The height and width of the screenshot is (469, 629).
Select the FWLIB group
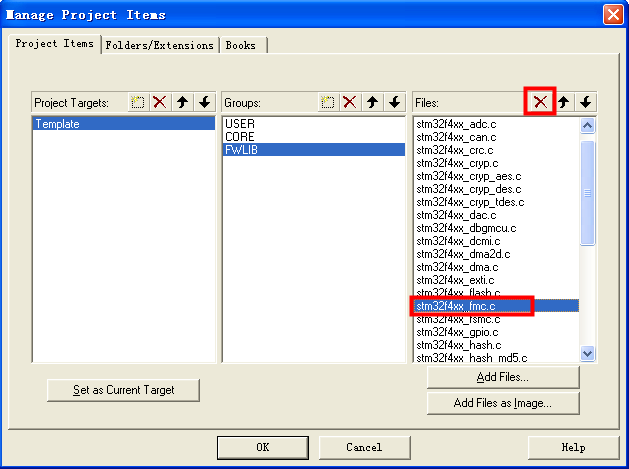(314, 150)
